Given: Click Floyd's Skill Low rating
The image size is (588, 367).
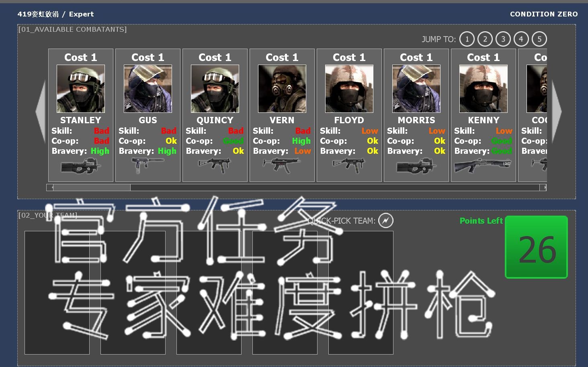Looking at the screenshot, I should pos(370,131).
